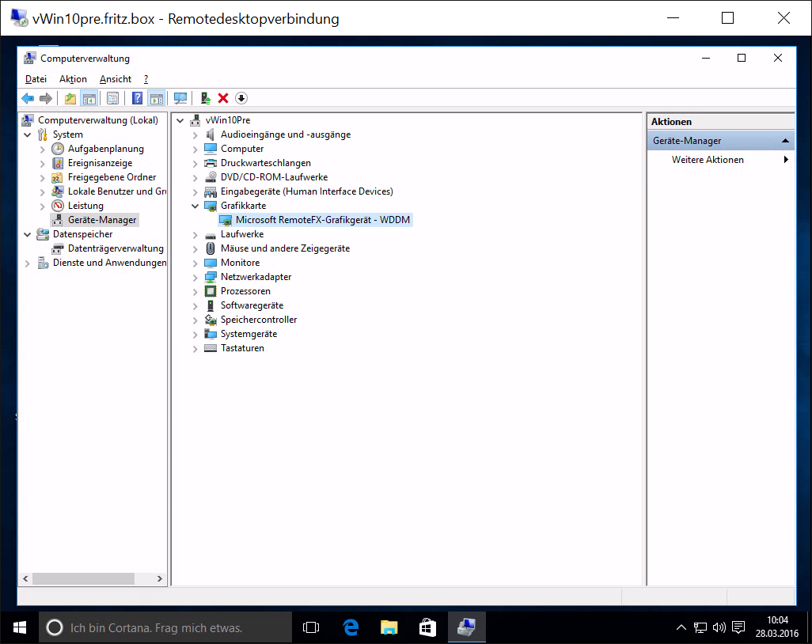Click the Laufwerke drive icon
812x644 pixels.
point(211,234)
